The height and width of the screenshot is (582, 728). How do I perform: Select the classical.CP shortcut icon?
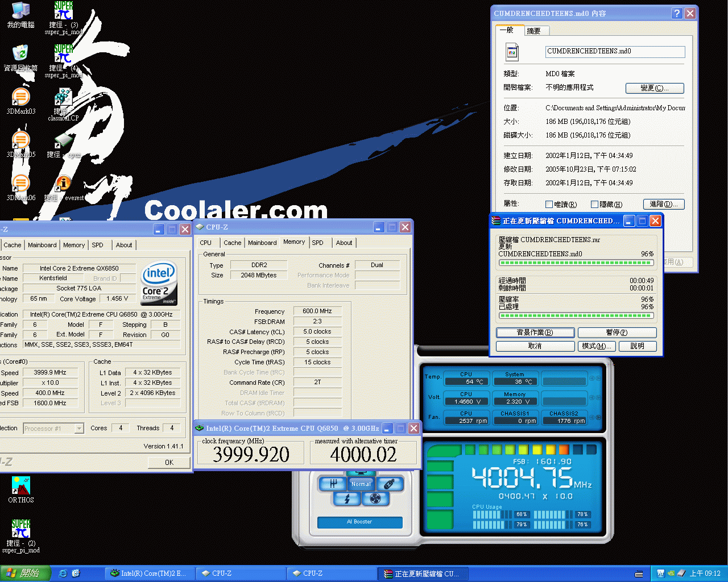[63, 105]
